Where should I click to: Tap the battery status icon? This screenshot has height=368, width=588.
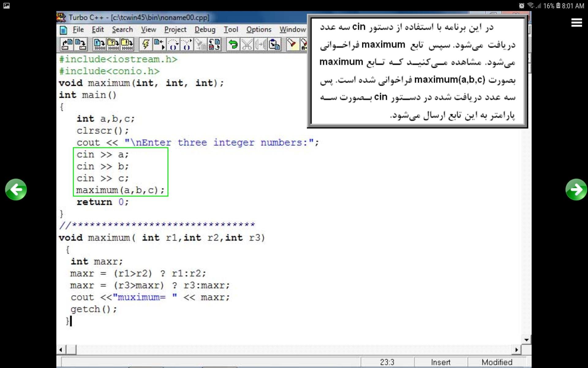coord(558,6)
